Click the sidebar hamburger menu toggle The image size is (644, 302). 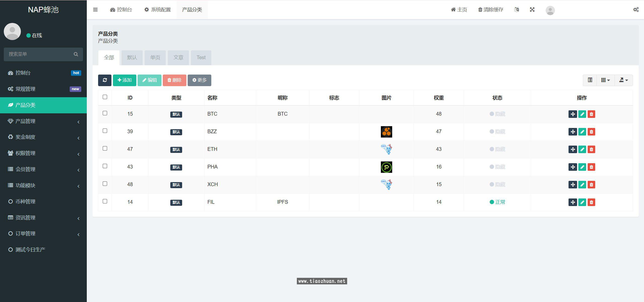pyautogui.click(x=95, y=10)
